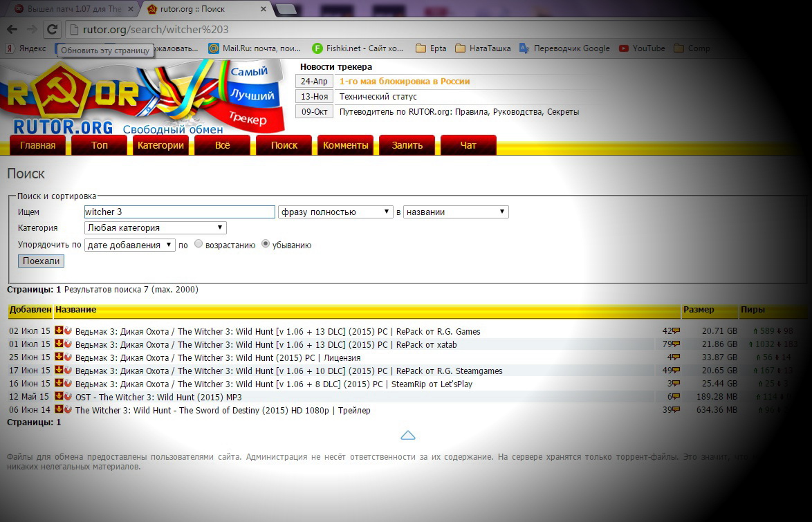Download torrent for OST MP3 row
812x522 pixels.
pos(59,396)
